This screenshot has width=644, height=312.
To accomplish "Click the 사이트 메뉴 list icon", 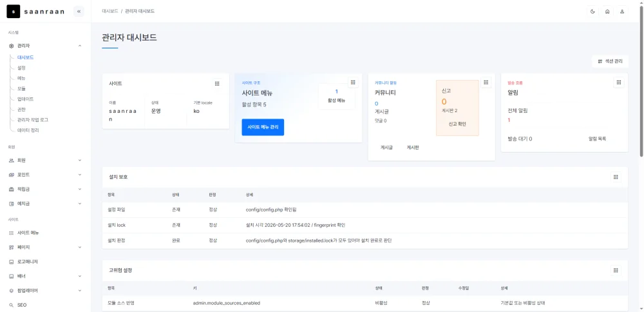I will click(x=12, y=233).
